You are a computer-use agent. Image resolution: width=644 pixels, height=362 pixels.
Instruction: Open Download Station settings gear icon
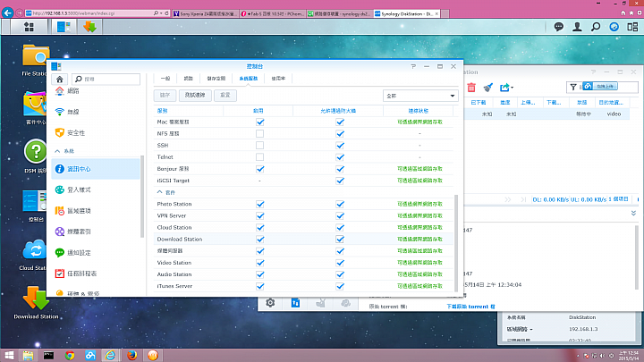[x=270, y=303]
